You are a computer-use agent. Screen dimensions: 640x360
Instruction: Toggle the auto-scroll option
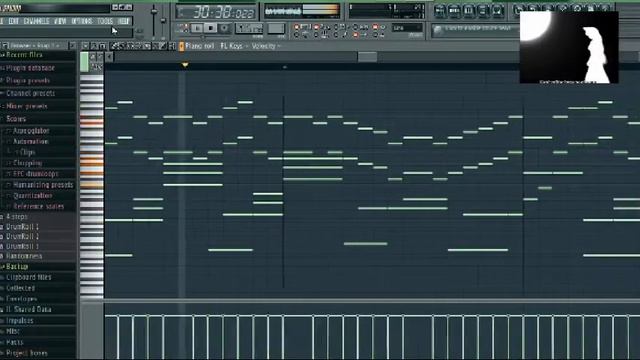coord(360,35)
